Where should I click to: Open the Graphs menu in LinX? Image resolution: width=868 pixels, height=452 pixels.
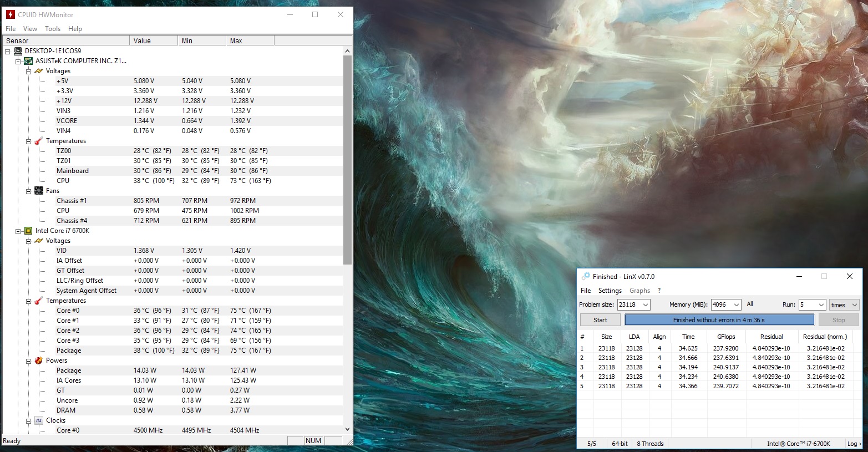point(639,291)
